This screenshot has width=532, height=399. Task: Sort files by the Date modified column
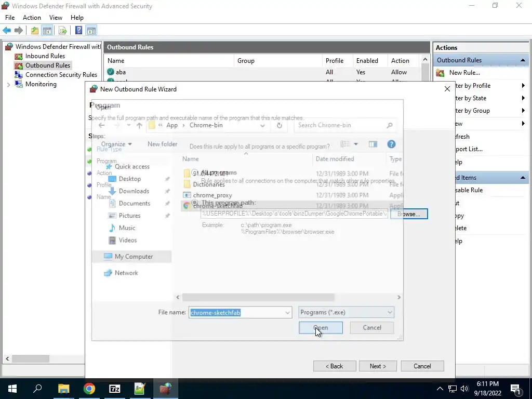[x=335, y=159]
